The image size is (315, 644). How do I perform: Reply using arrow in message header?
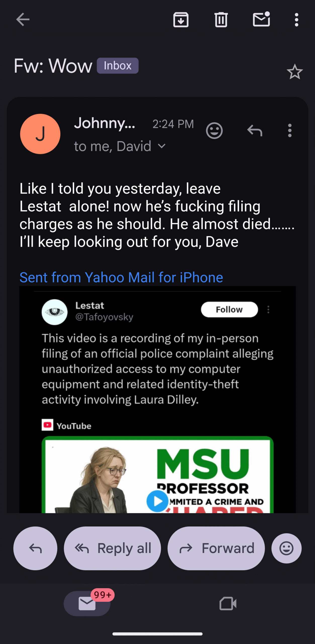pyautogui.click(x=255, y=131)
